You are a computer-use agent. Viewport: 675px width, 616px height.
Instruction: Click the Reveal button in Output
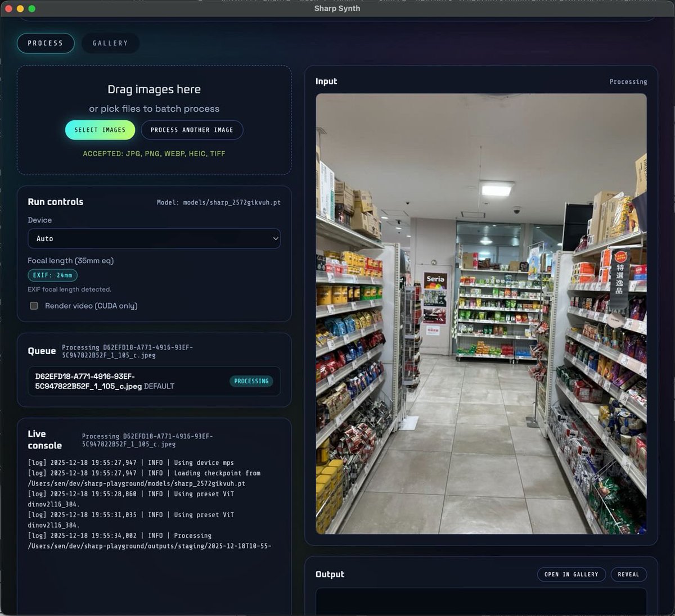[628, 574]
